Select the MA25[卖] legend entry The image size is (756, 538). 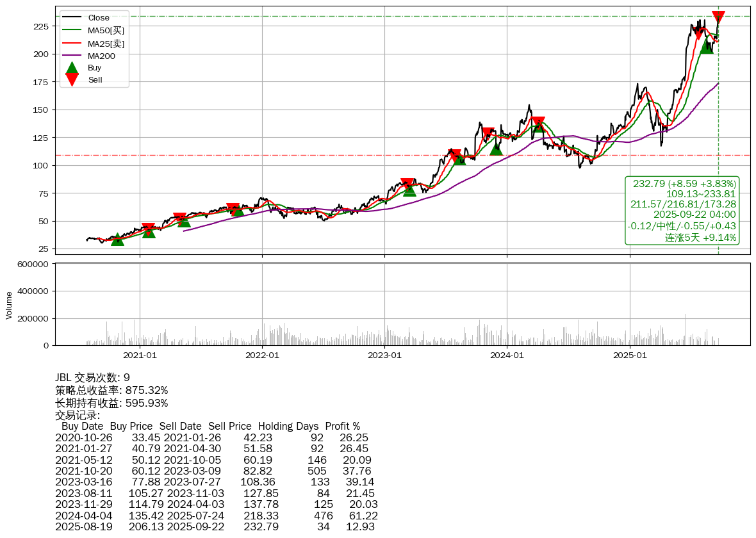point(106,43)
